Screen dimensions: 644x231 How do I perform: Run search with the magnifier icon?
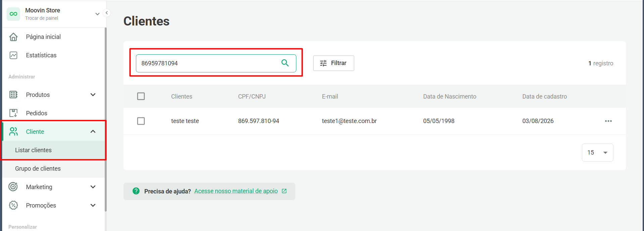[x=285, y=63]
